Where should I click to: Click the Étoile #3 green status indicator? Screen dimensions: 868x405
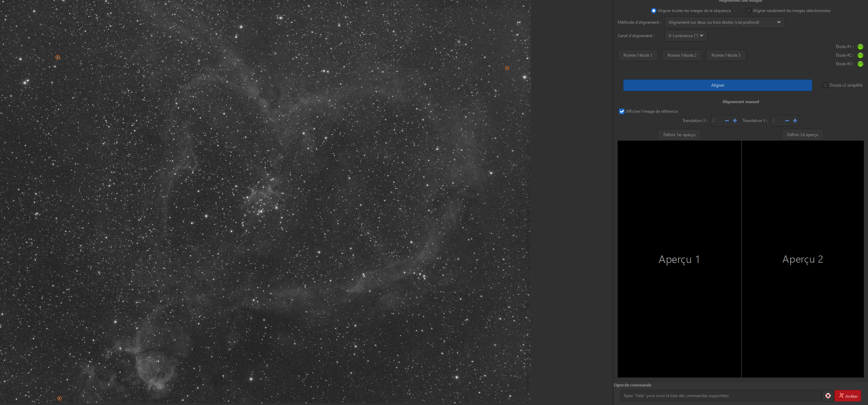(860, 64)
